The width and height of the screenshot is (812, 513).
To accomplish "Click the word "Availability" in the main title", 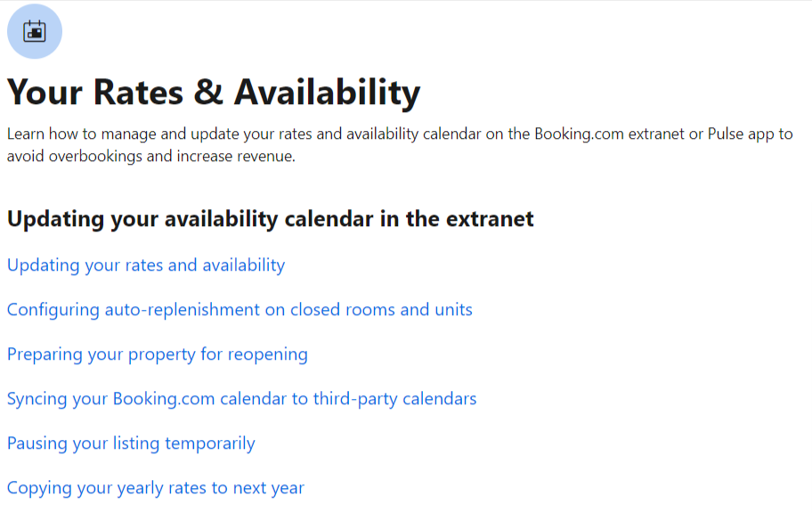I will click(x=327, y=93).
